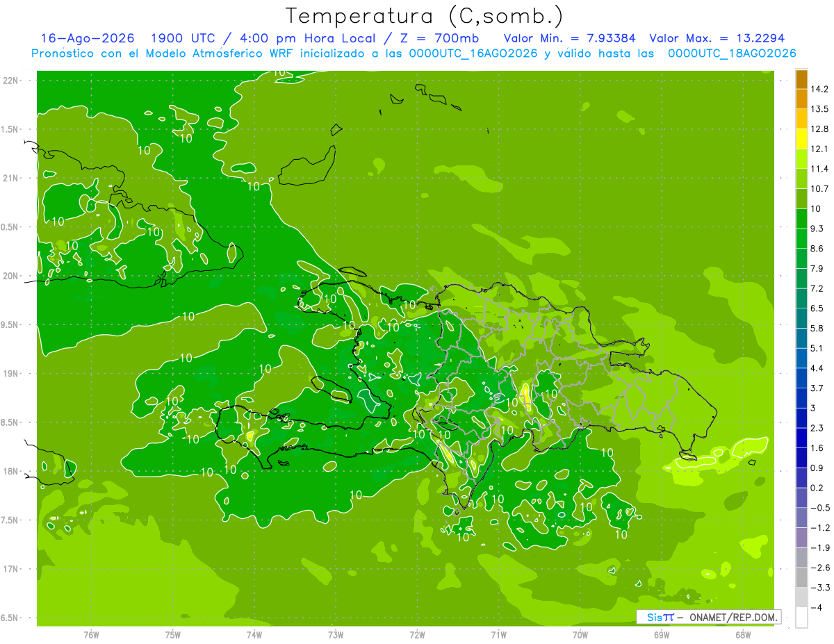Image resolution: width=834 pixels, height=644 pixels.
Task: Click the "74W" longitude label
Action: pyautogui.click(x=254, y=634)
